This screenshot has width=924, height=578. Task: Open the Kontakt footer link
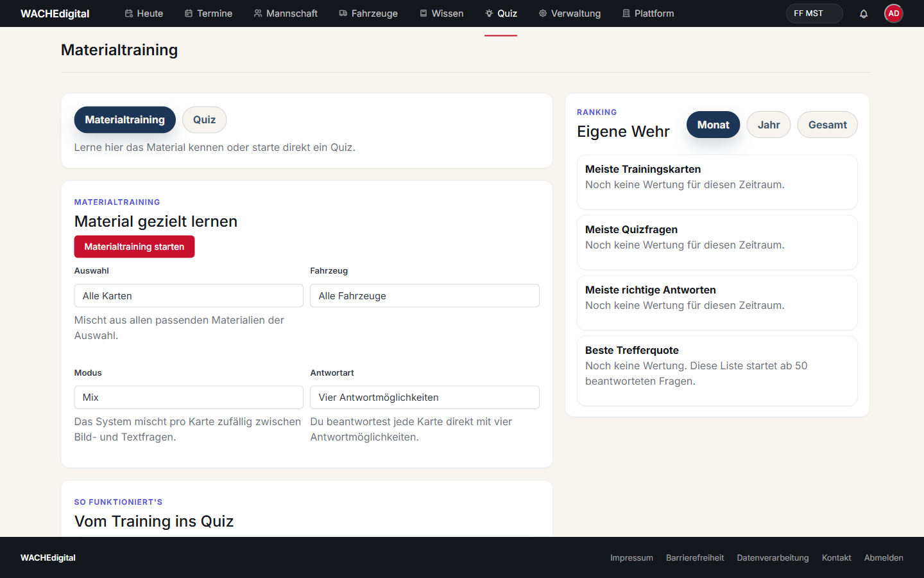tap(837, 558)
